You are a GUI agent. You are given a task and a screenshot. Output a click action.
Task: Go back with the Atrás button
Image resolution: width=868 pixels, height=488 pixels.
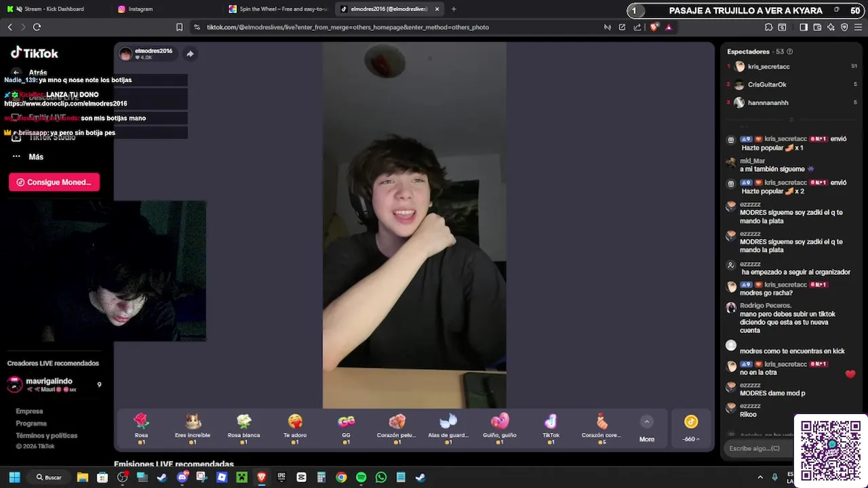[31, 73]
